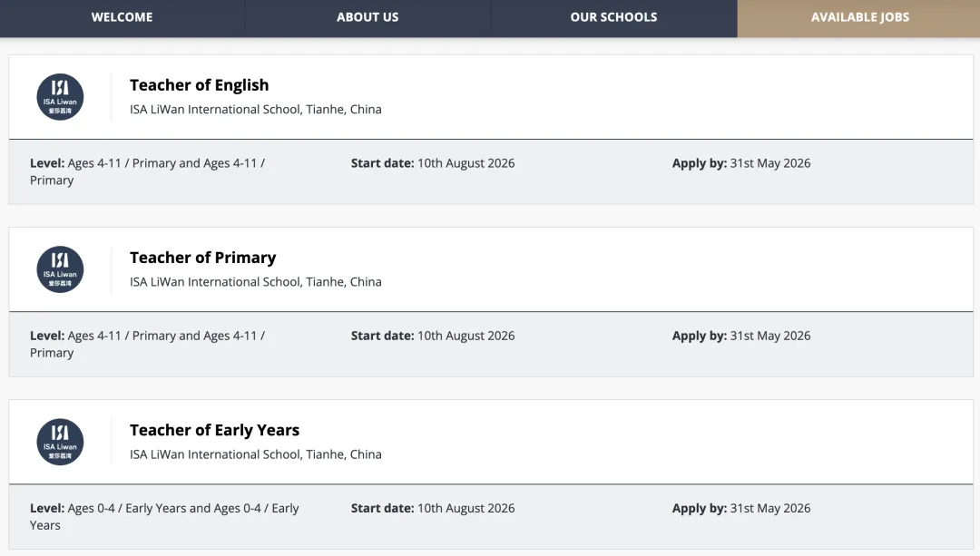
Task: Switch to the About Us tab
Action: pyautogui.click(x=367, y=17)
